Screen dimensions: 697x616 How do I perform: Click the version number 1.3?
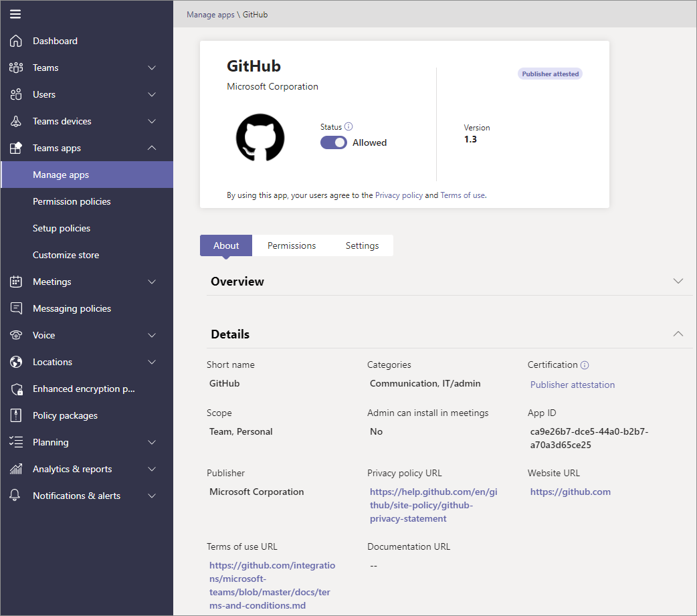point(470,140)
